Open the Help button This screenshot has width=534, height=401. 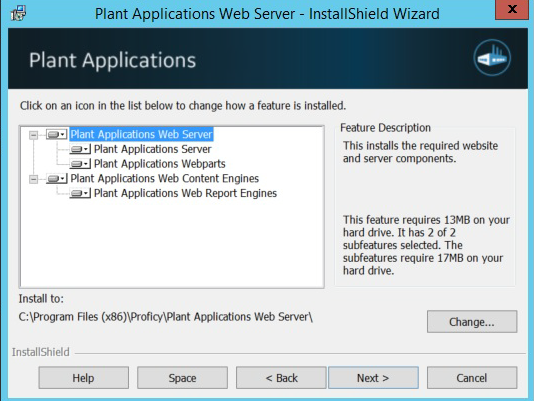pos(83,378)
